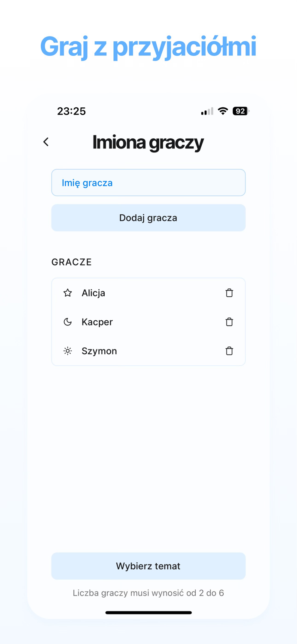Go back using the left chevron arrow
The width and height of the screenshot is (297, 644).
(x=46, y=142)
